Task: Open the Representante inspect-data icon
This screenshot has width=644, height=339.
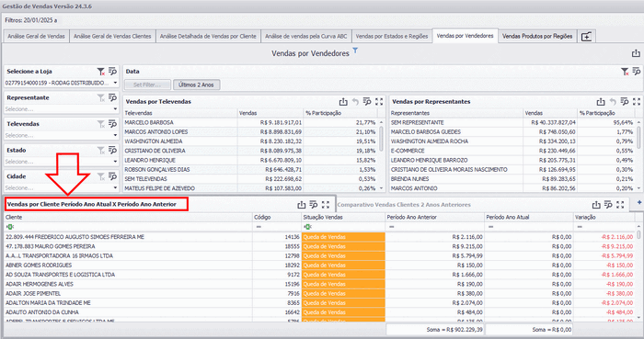Action: pyautogui.click(x=112, y=98)
